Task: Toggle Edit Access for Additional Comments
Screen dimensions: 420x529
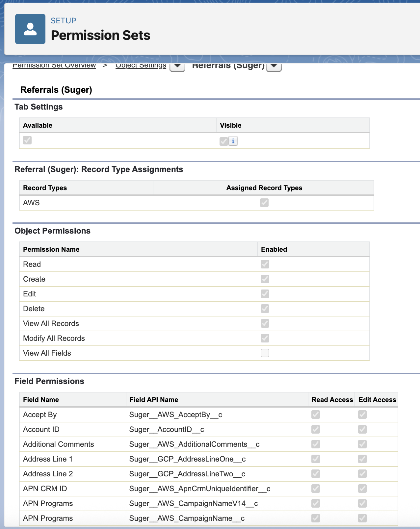Action: click(x=362, y=444)
